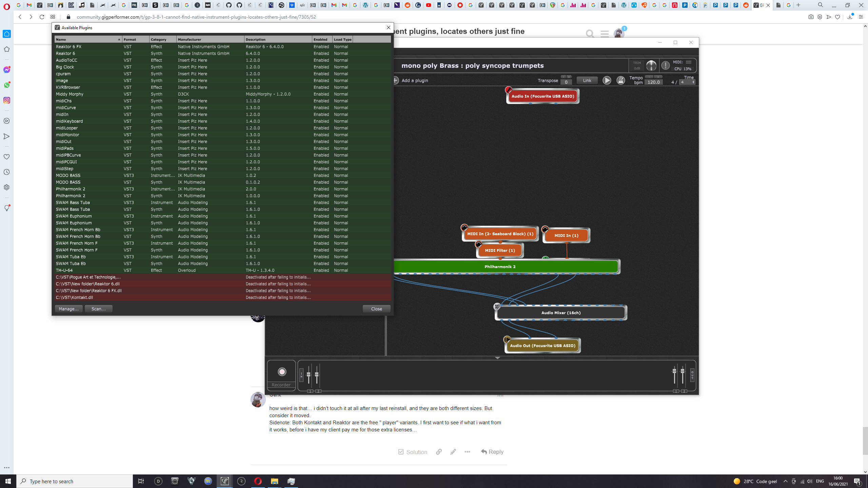Open the Time signature denominator selector

coord(687,82)
